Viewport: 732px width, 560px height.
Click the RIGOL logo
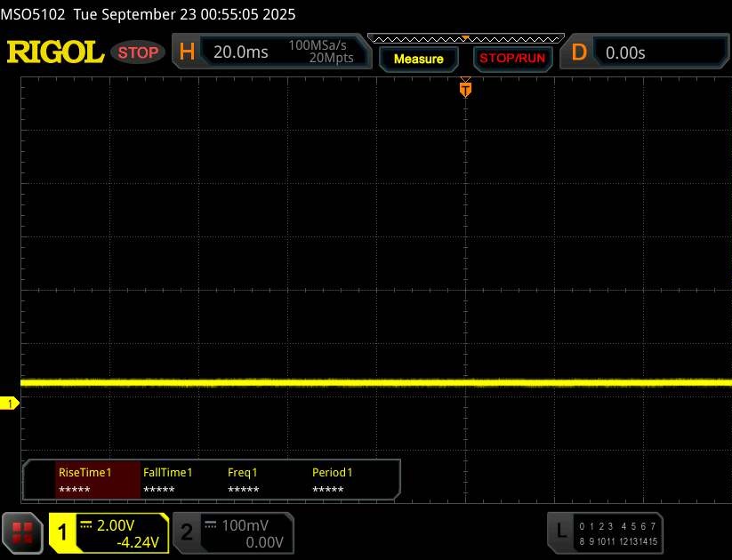[55, 52]
